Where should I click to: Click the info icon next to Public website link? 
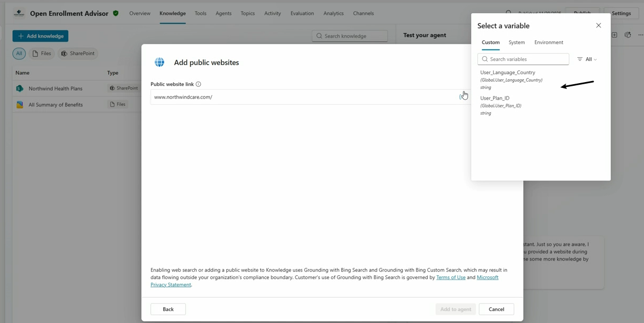pyautogui.click(x=199, y=84)
